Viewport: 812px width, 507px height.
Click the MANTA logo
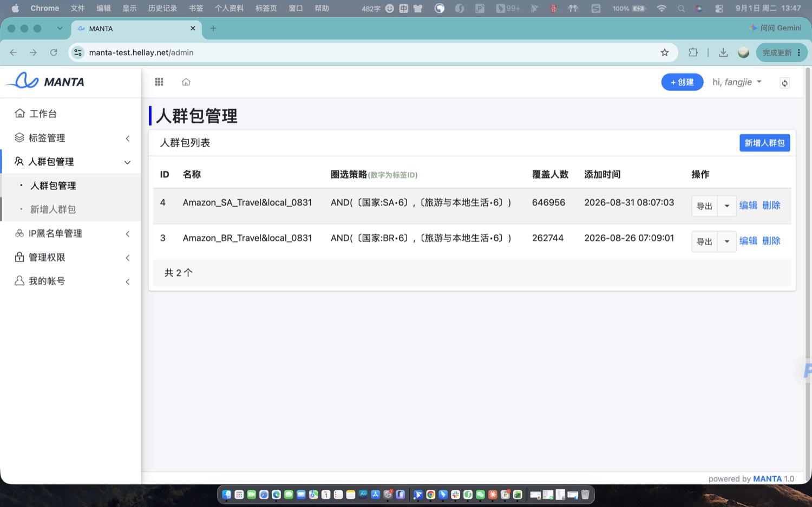click(x=46, y=81)
